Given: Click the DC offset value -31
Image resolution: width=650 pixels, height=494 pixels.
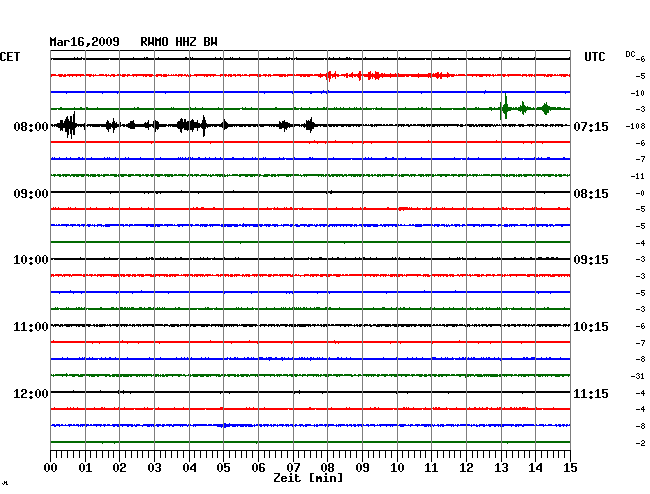Looking at the screenshot, I should coord(638,376).
